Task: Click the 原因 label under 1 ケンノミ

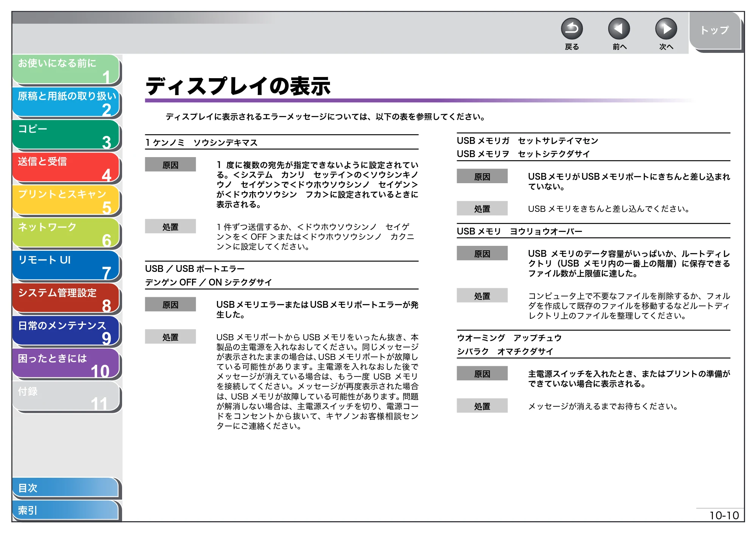Action: [x=170, y=165]
